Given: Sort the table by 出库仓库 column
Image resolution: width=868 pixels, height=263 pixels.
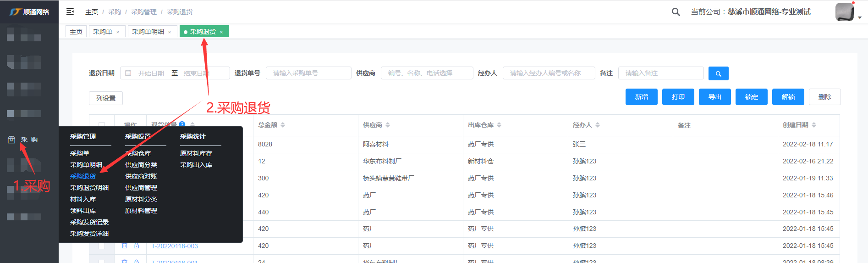Looking at the screenshot, I should click(x=499, y=125).
